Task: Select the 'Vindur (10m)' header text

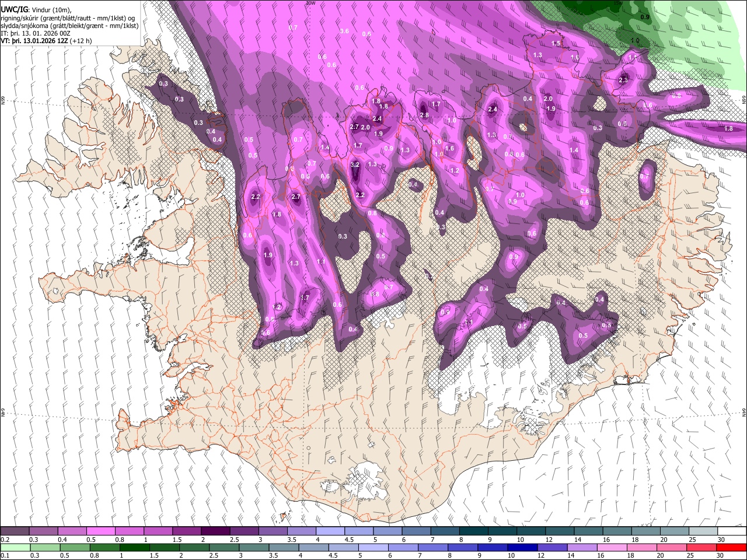Action: pos(50,10)
